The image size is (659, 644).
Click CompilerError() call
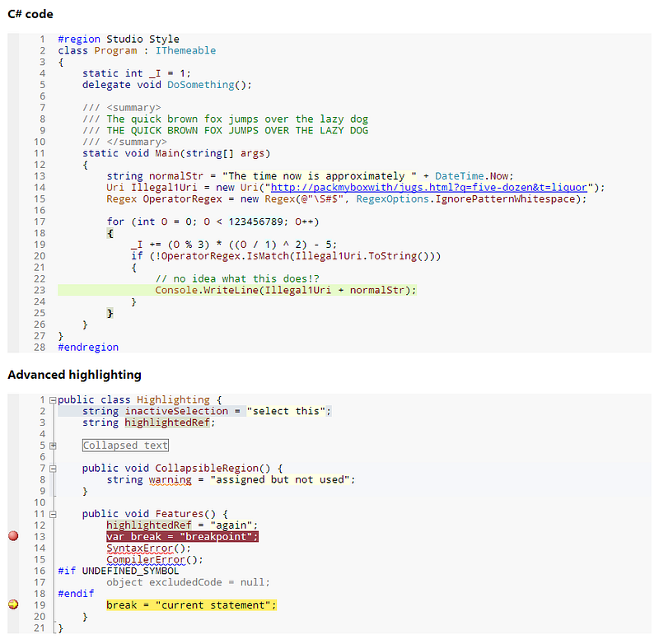[x=154, y=559]
